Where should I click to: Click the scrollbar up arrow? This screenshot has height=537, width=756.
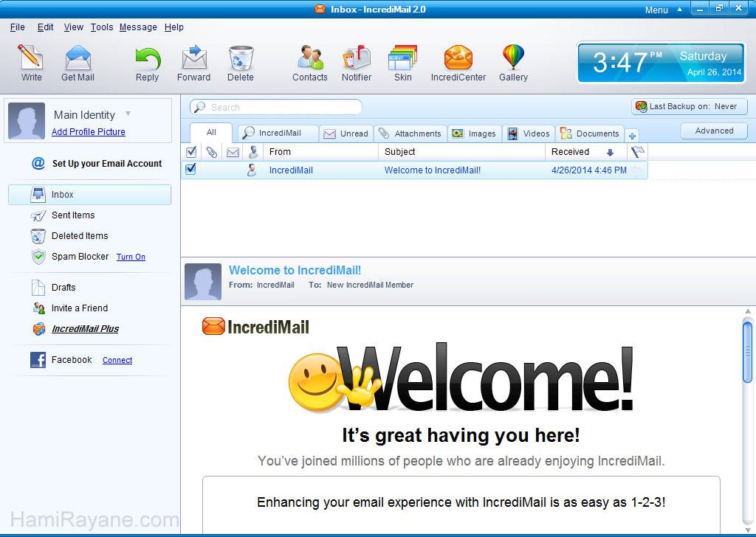pyautogui.click(x=748, y=311)
